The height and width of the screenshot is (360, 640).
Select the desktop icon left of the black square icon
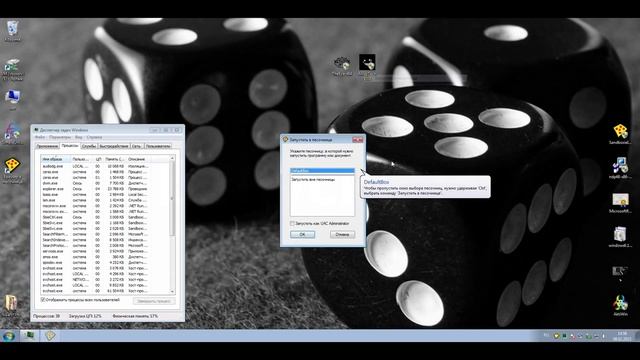click(342, 66)
